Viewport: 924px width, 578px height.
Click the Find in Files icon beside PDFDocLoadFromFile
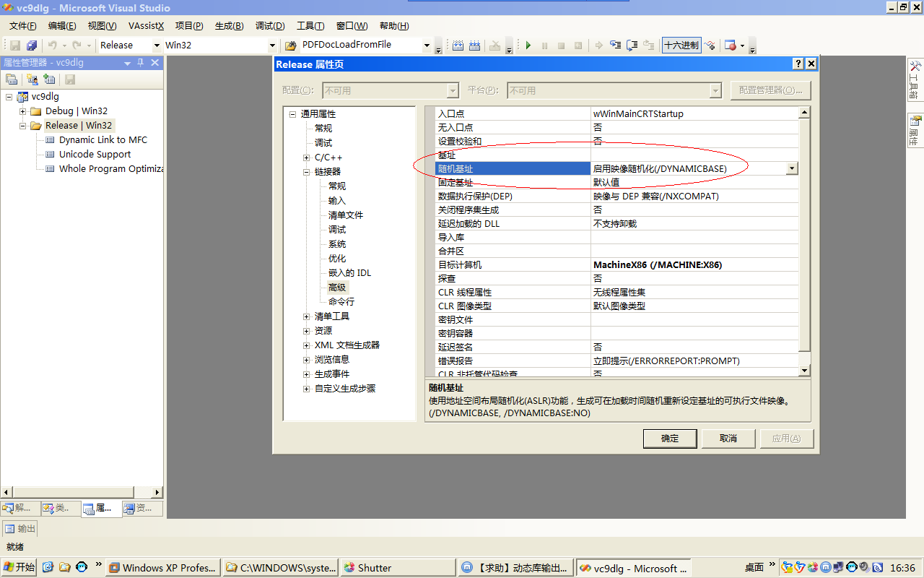click(291, 46)
